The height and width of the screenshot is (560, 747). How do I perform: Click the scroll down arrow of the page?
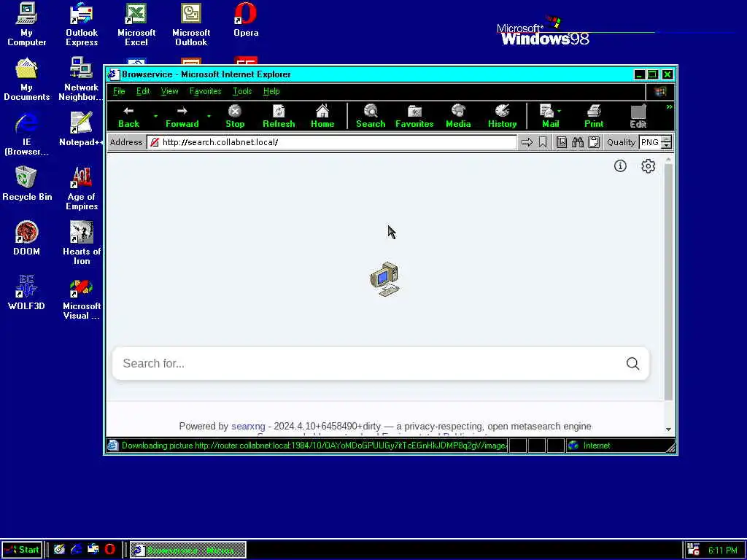click(x=668, y=429)
